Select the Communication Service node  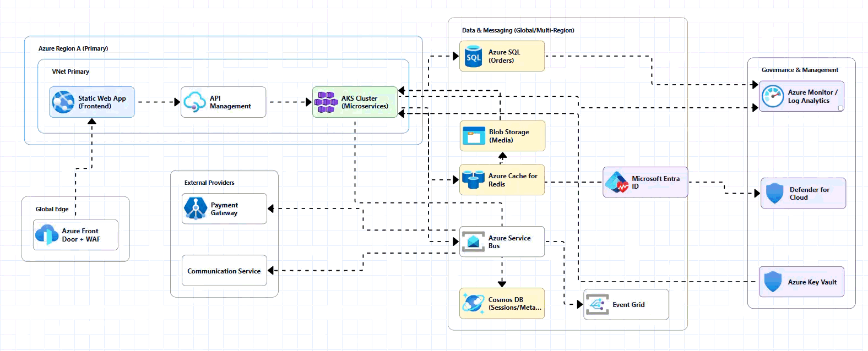tap(224, 271)
